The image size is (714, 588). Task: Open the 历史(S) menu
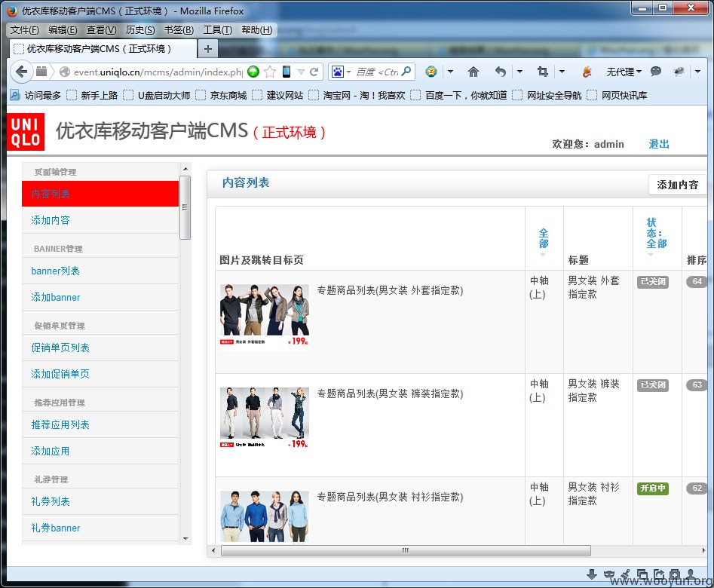[140, 30]
